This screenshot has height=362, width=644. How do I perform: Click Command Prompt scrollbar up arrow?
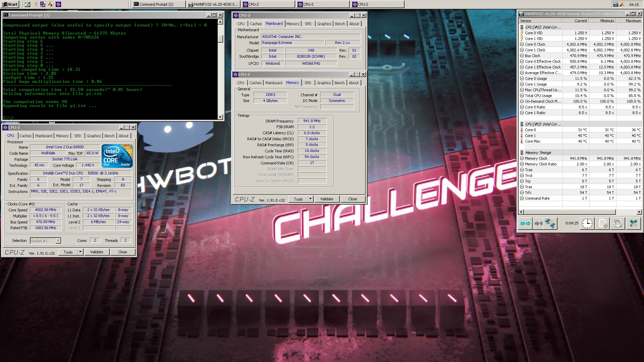tap(220, 22)
